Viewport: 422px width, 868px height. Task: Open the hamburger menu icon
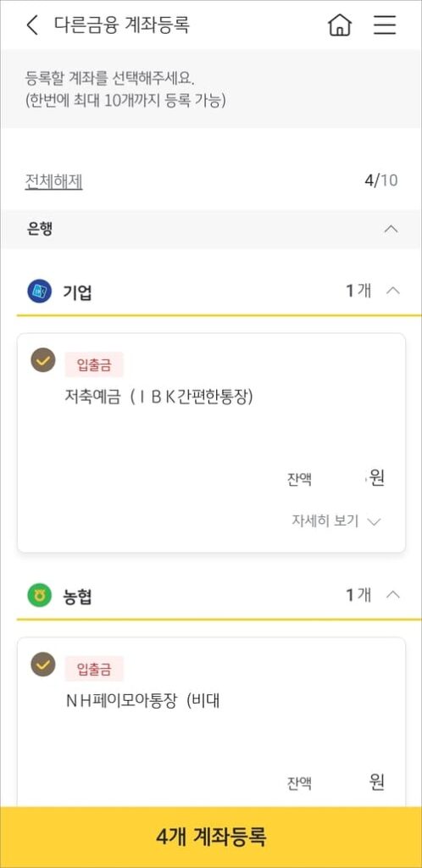tap(385, 25)
